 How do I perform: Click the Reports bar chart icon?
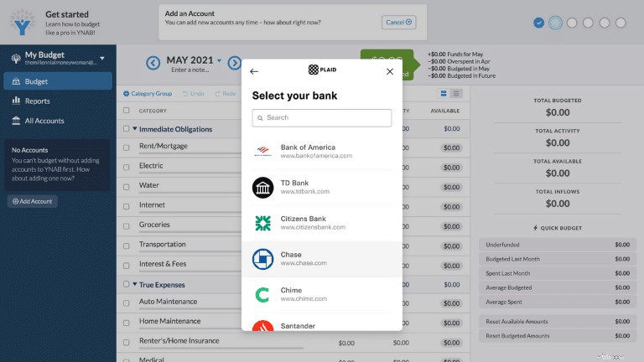tap(16, 101)
